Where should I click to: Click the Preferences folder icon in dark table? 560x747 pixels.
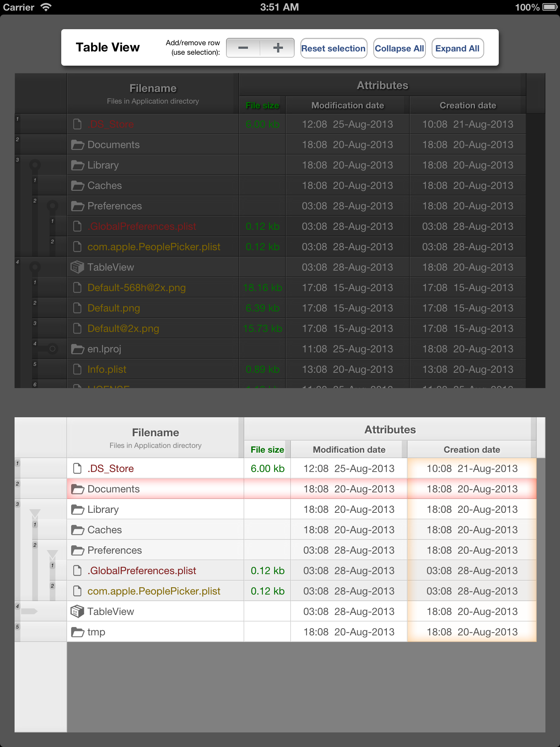(77, 206)
